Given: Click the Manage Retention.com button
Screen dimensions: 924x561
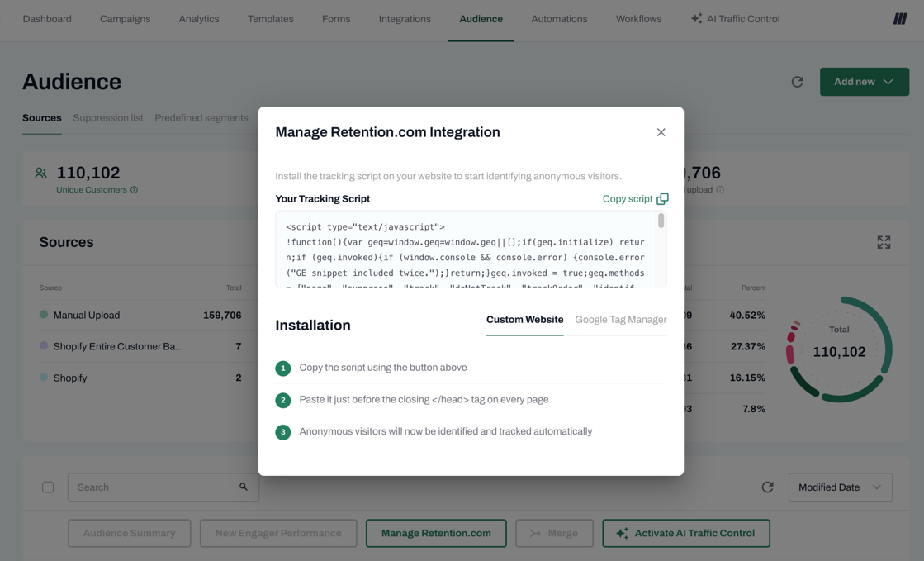Looking at the screenshot, I should coord(436,533).
